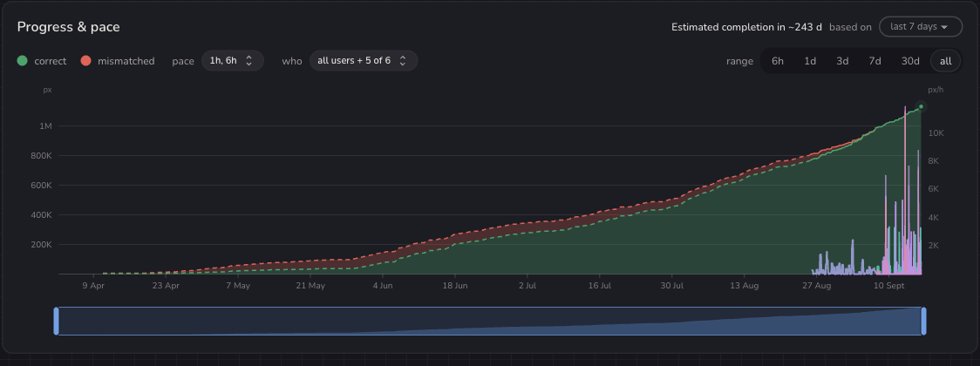The height and width of the screenshot is (366, 980).
Task: Click the '16 Jul' axis label
Action: [599, 286]
